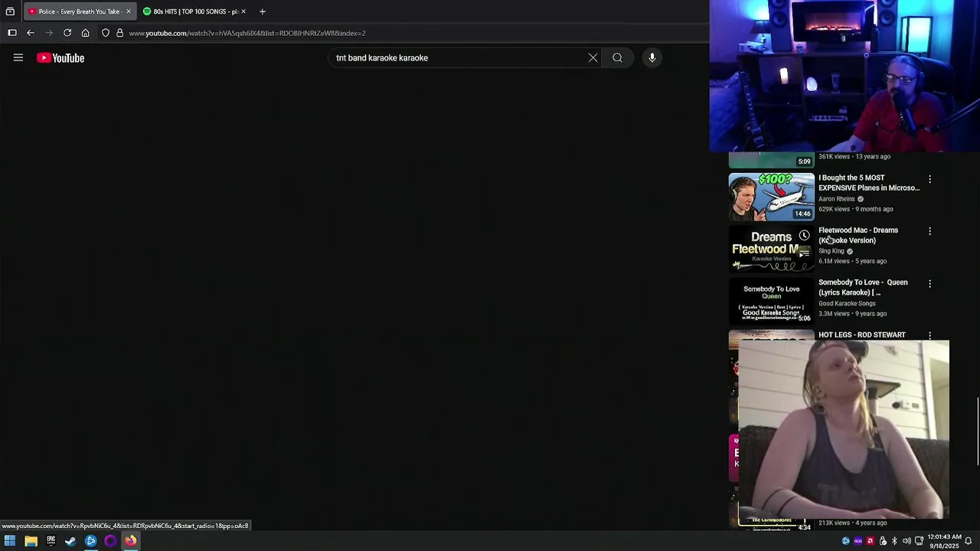
Task: Open the notifications bell icon
Action: 969,541
